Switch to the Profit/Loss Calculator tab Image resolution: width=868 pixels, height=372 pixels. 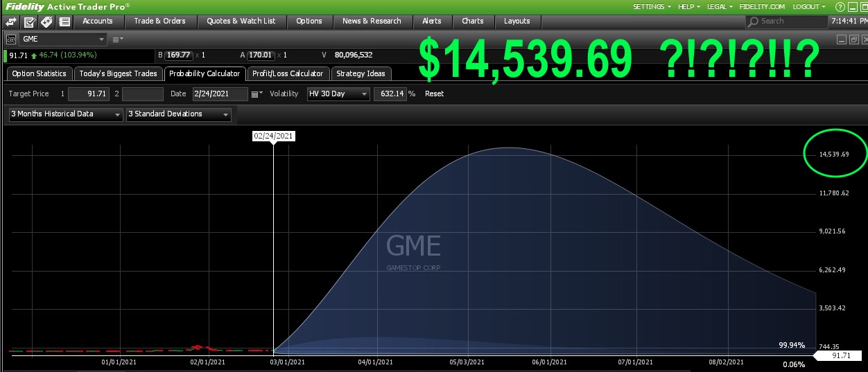point(288,73)
